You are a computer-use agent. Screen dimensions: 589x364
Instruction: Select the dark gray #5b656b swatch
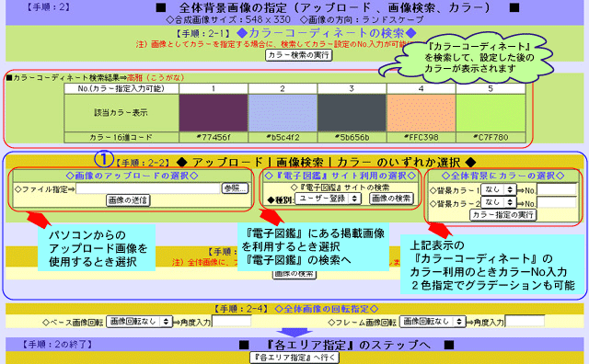(352, 112)
